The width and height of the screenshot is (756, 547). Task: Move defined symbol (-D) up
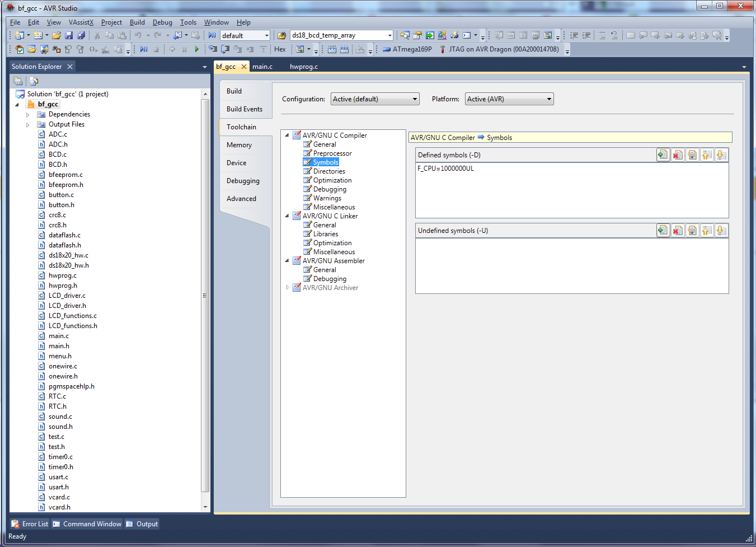tap(707, 155)
